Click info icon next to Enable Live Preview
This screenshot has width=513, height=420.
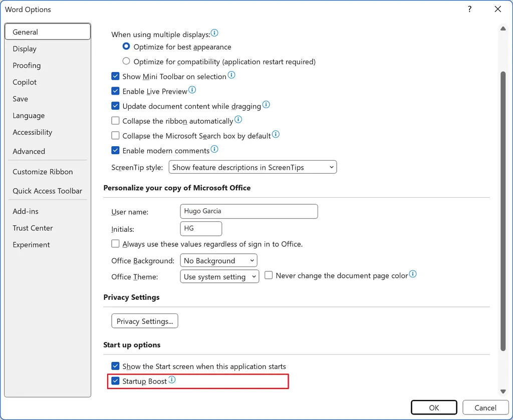click(x=192, y=90)
